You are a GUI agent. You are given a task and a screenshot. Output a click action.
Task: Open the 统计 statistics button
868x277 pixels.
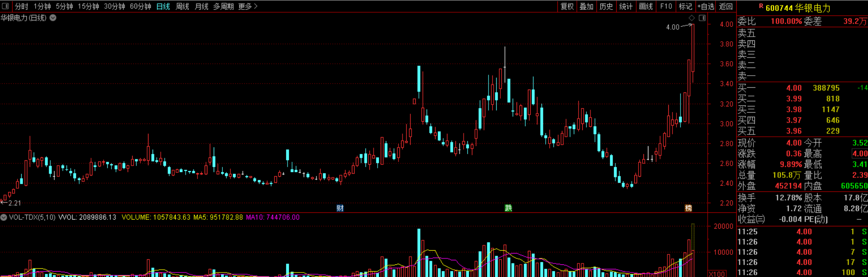626,6
